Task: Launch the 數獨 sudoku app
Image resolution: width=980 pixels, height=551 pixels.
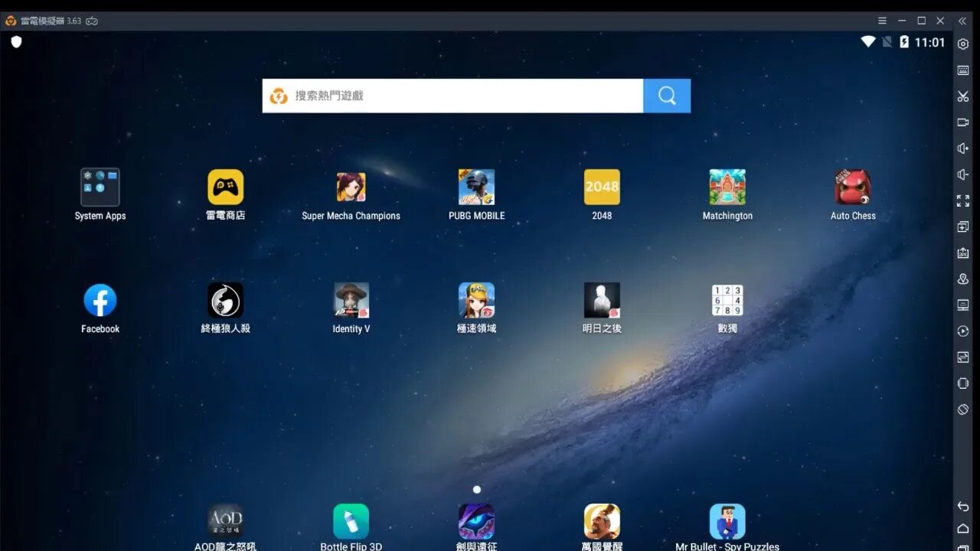Action: point(727,301)
